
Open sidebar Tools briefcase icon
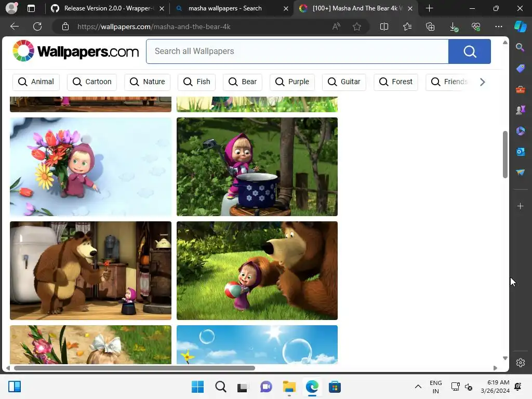coord(521,89)
